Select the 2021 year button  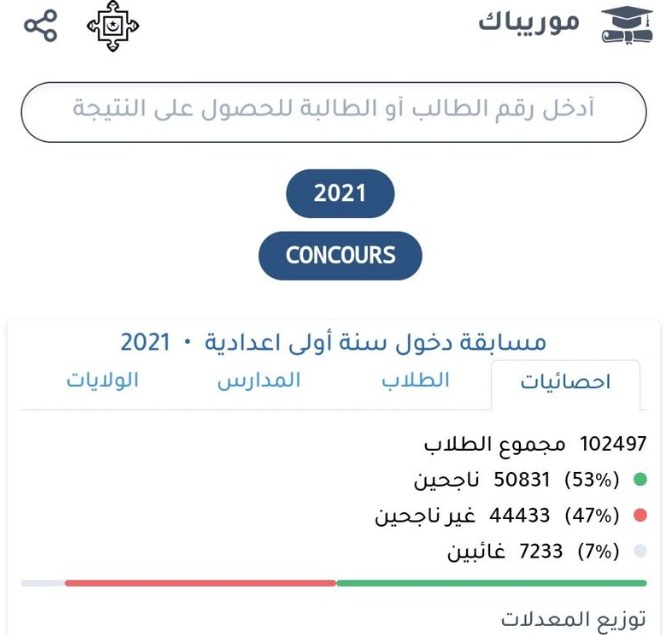point(340,193)
